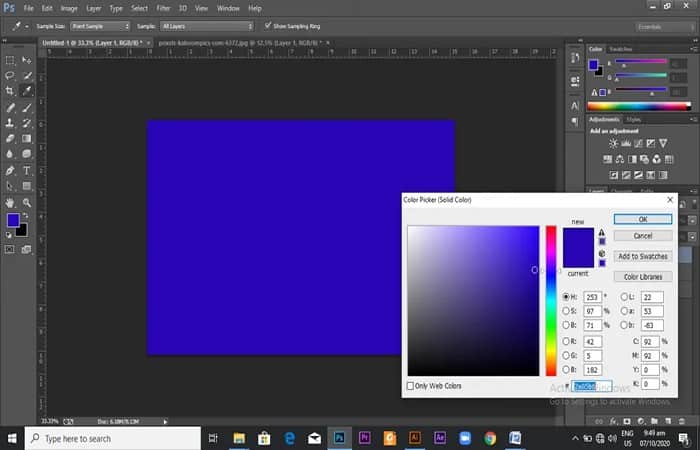
Task: Click the hex color input field
Action: (x=592, y=386)
